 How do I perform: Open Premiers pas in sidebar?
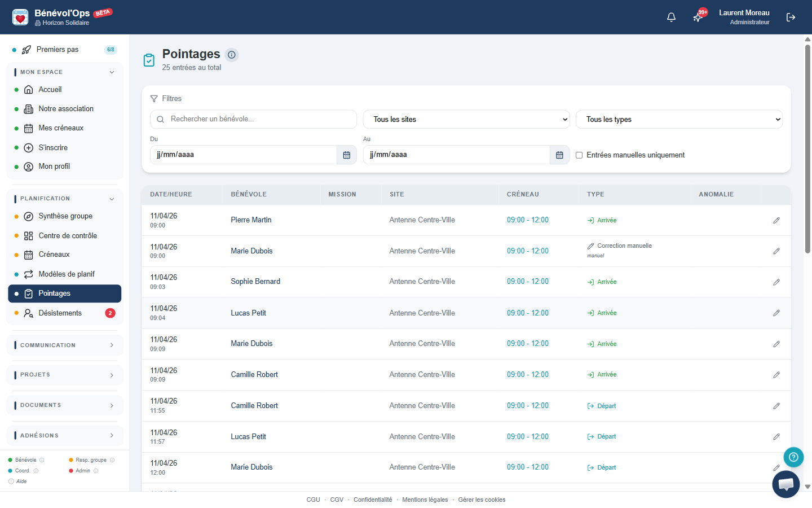[65, 50]
